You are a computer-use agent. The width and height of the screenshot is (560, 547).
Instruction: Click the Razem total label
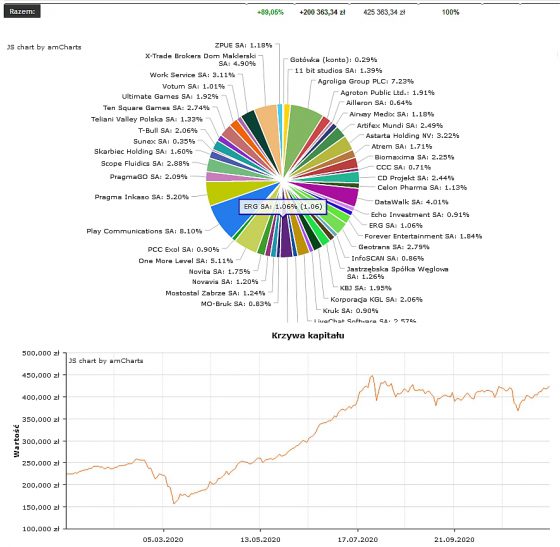coord(22,11)
